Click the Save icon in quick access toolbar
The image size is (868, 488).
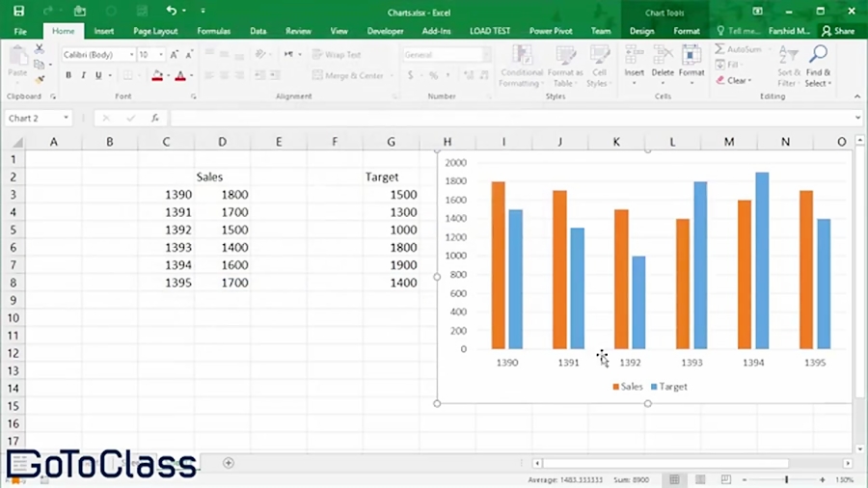[18, 11]
